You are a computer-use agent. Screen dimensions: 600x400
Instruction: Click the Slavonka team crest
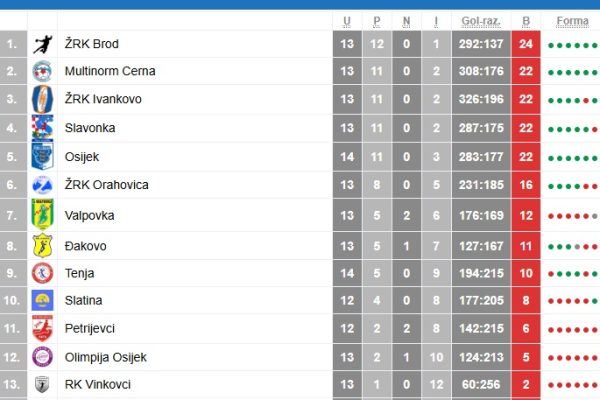click(x=42, y=128)
